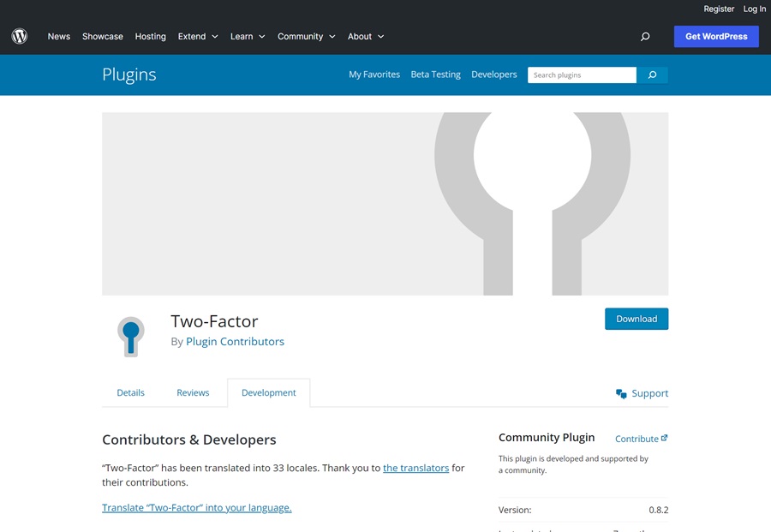
Task: Expand the Extend dropdown menu
Action: coord(192,36)
